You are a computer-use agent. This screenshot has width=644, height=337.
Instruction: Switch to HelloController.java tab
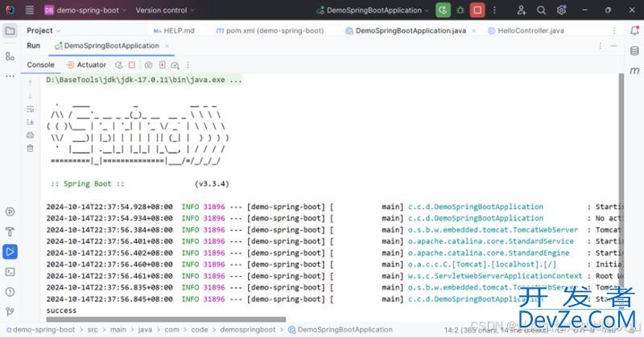526,31
